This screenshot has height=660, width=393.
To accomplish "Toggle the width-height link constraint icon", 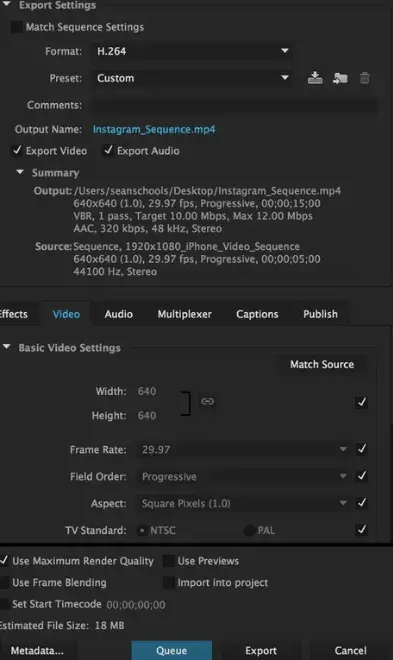I will (x=207, y=401).
